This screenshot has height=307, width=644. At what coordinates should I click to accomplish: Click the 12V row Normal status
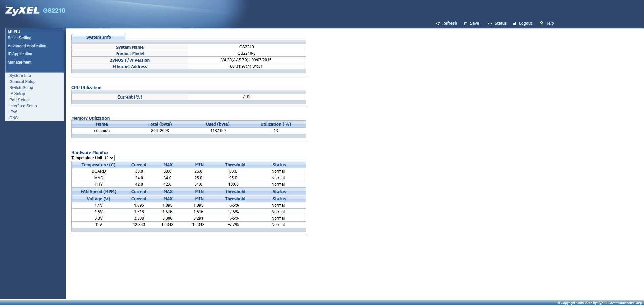[x=278, y=225]
